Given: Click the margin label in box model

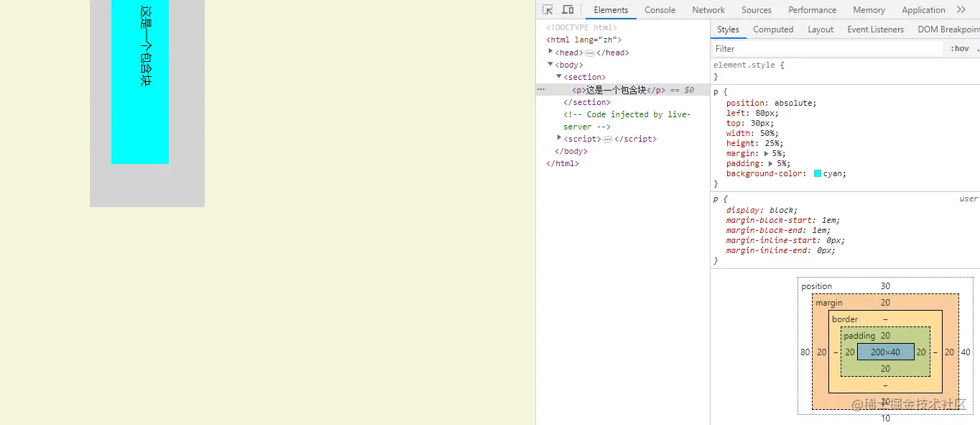Looking at the screenshot, I should [829, 303].
